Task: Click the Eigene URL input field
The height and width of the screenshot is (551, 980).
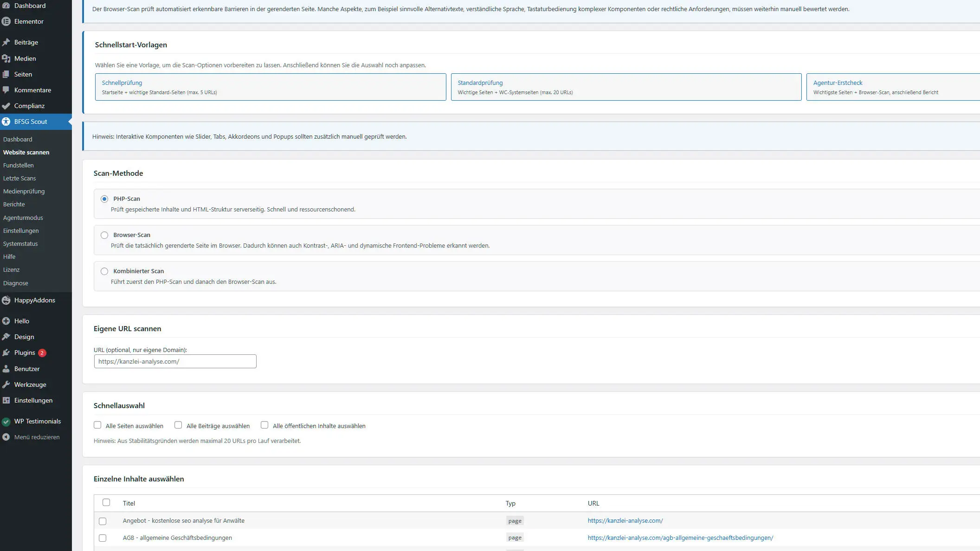Action: click(x=175, y=361)
